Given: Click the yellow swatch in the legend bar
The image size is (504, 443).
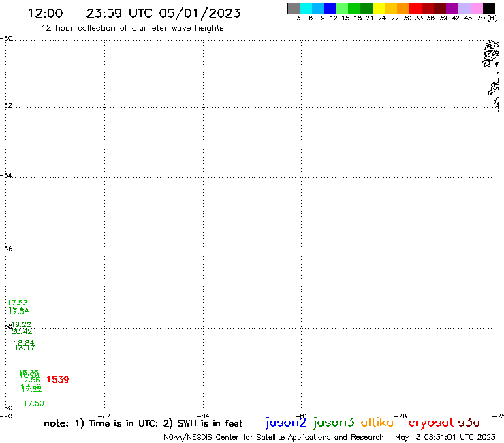Looking at the screenshot, I should (x=379, y=9).
